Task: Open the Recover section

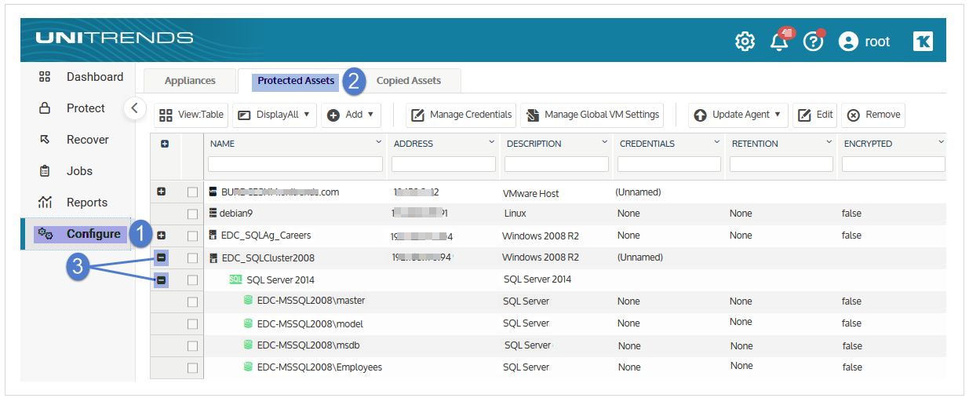Action: click(74, 140)
